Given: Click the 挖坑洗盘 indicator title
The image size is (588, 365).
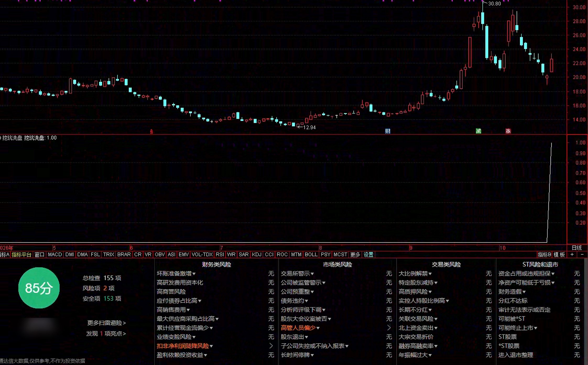Looking at the screenshot, I should (12, 138).
